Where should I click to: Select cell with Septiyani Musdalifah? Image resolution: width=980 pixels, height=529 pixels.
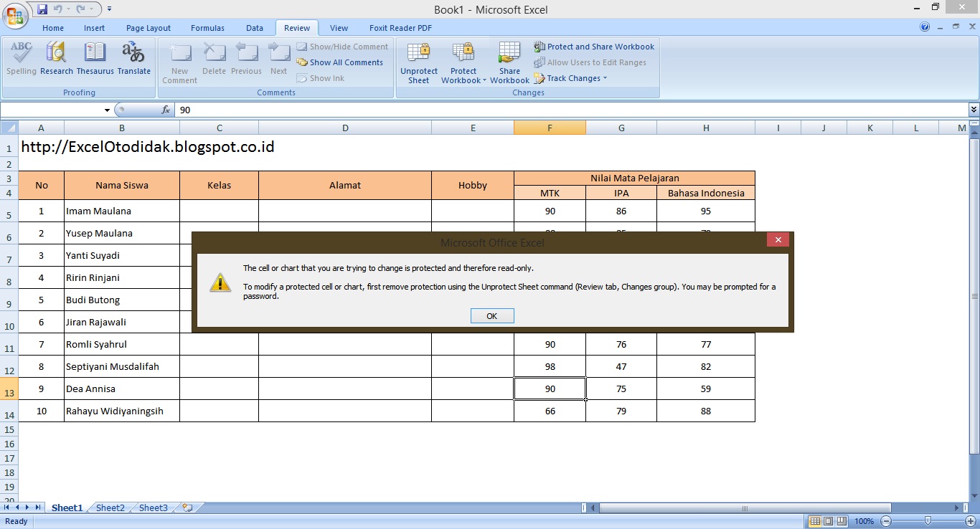(x=122, y=366)
